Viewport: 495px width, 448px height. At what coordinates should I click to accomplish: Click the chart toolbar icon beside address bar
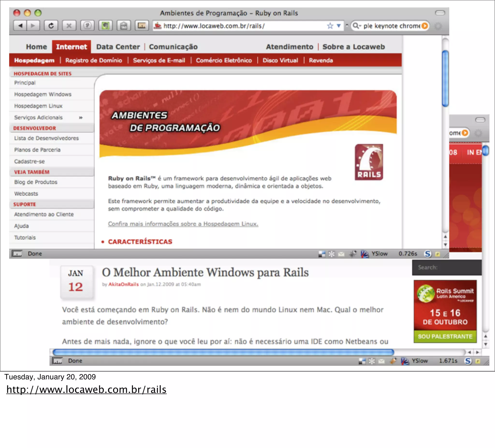[x=142, y=26]
